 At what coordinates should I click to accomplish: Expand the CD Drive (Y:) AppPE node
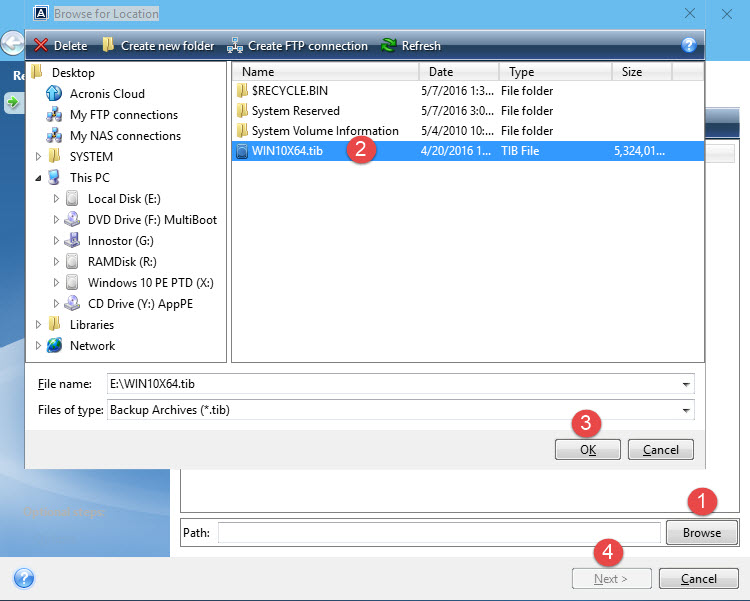pos(56,304)
